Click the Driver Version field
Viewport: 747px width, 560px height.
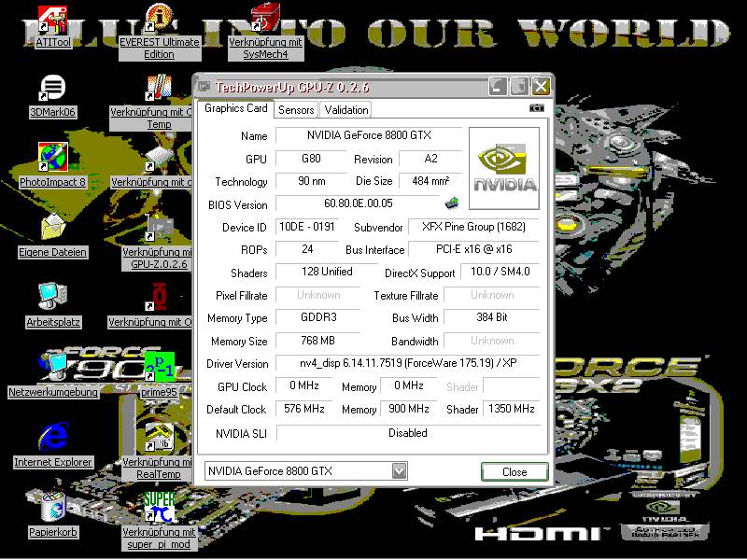(408, 363)
